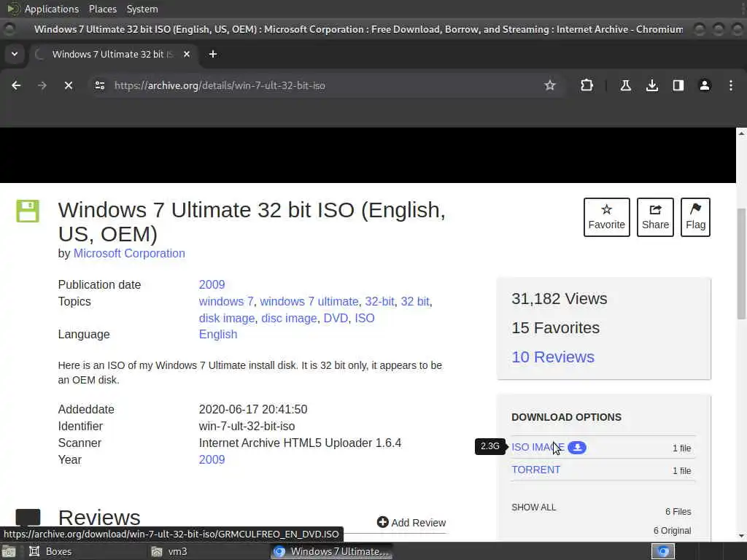The width and height of the screenshot is (747, 560).
Task: Open the Microsoft Corporation creator link
Action: click(x=129, y=253)
